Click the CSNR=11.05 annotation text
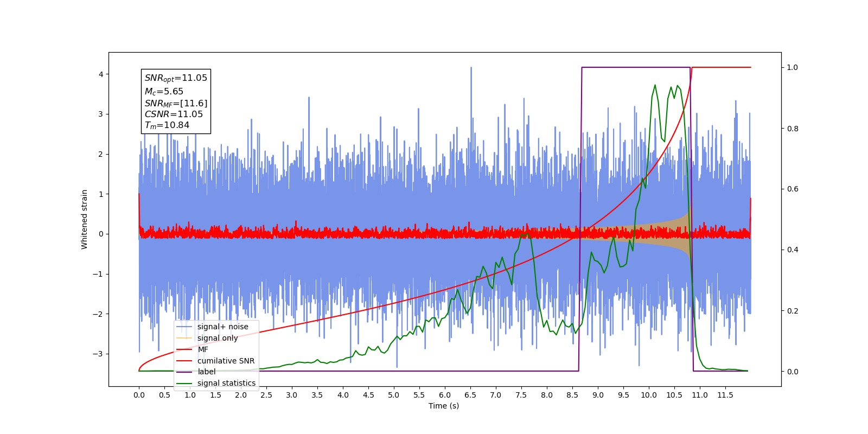This screenshot has height=434, width=868. click(174, 114)
